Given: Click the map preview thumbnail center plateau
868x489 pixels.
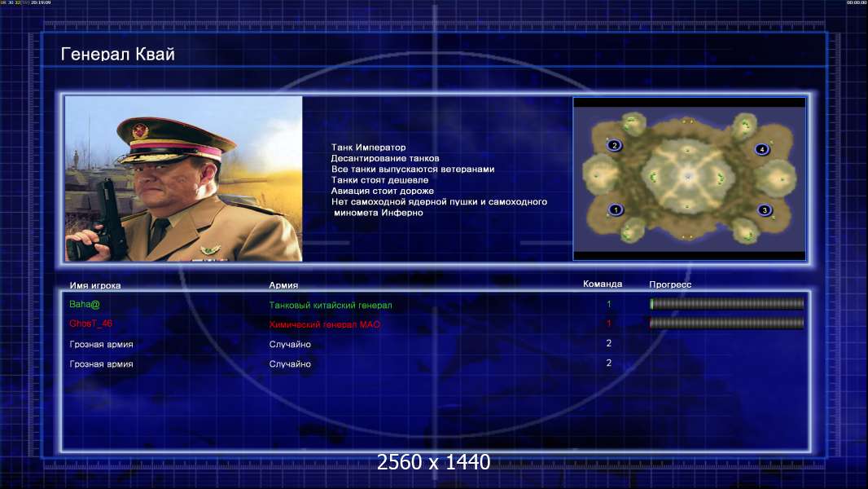Looking at the screenshot, I should (x=687, y=176).
